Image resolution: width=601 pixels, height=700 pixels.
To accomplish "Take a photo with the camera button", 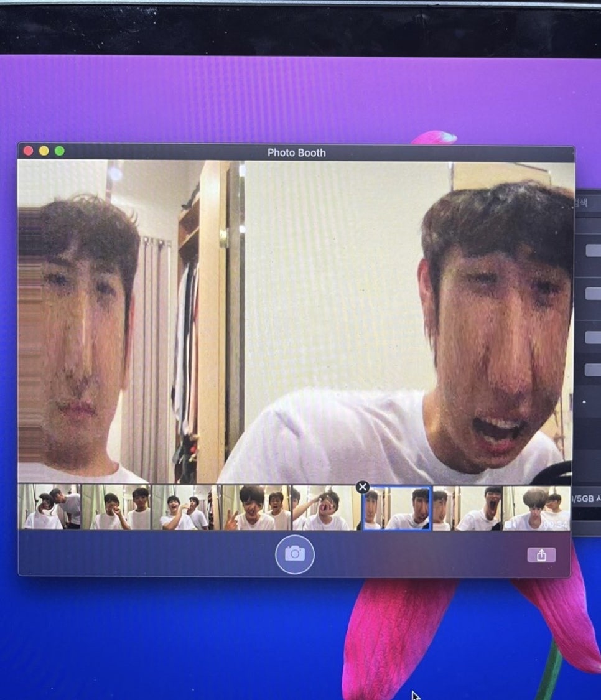I will [295, 554].
